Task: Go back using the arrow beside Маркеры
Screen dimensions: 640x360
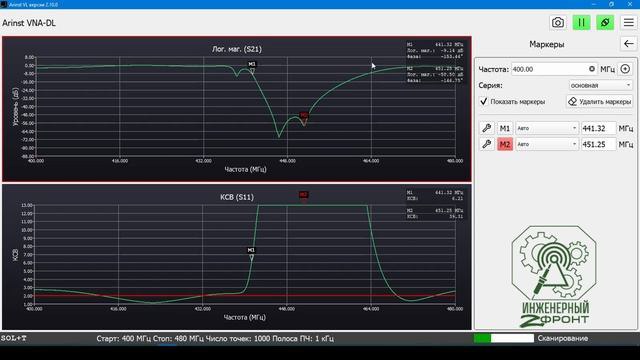Action: coord(629,44)
